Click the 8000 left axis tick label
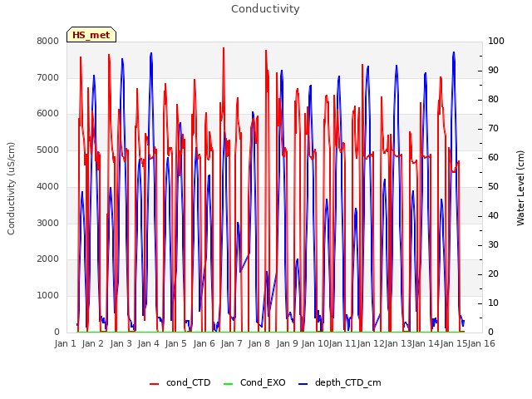The image size is (532, 399). pyautogui.click(x=48, y=41)
